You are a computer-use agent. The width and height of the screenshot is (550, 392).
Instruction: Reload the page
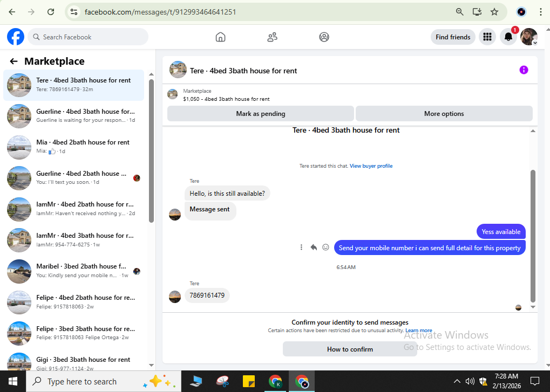click(51, 12)
